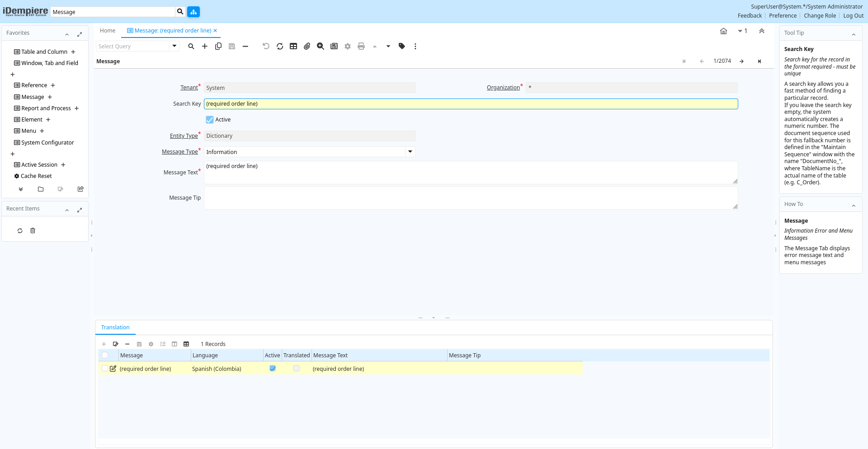868x449 pixels.
Task: Toggle the Translated checkbox in Spanish row
Action: coord(297,369)
